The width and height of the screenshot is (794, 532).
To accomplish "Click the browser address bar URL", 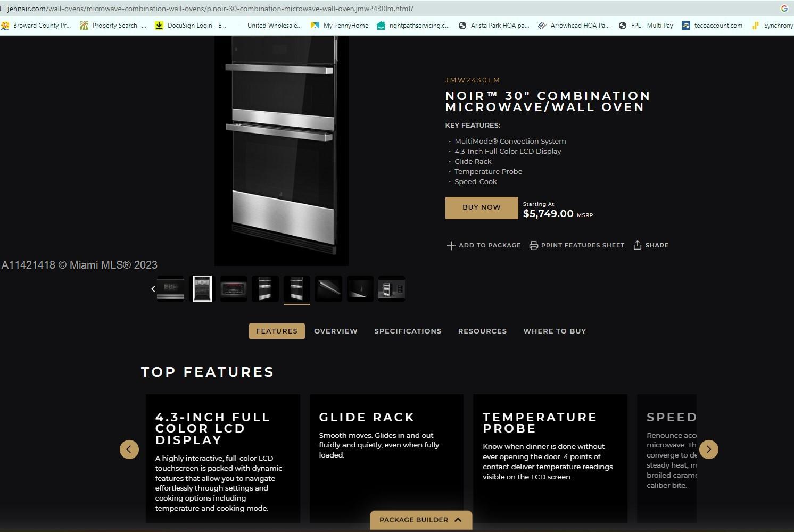I will pyautogui.click(x=210, y=9).
